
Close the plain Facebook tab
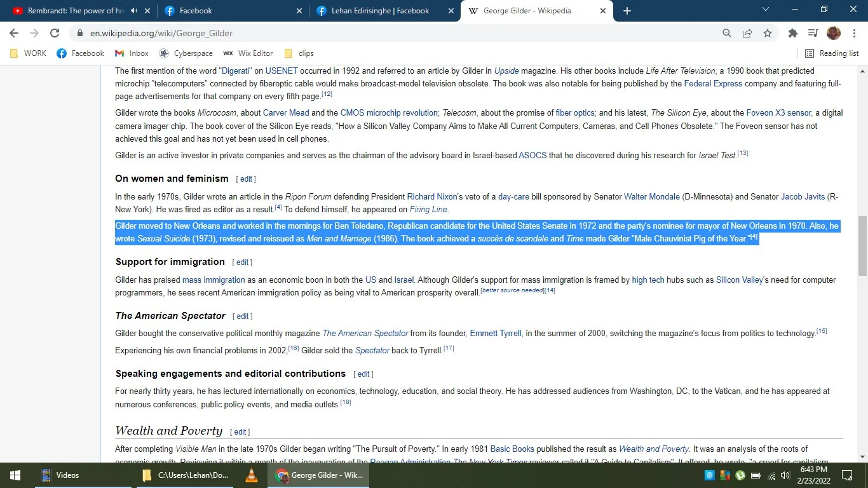click(299, 11)
